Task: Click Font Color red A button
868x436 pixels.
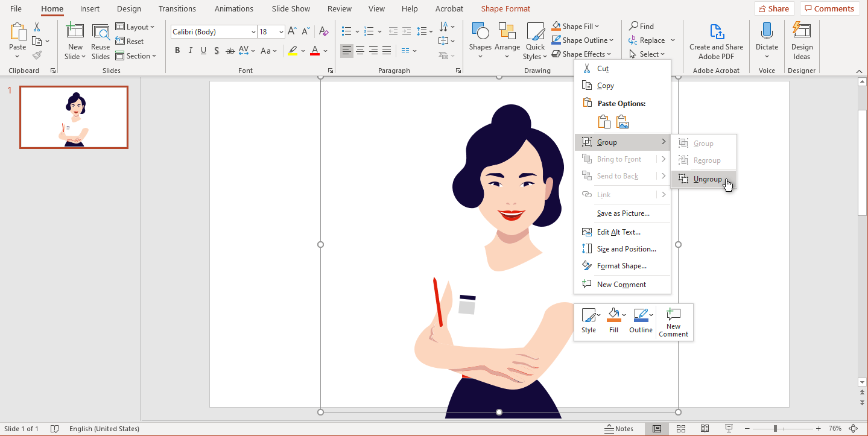Action: [x=314, y=51]
